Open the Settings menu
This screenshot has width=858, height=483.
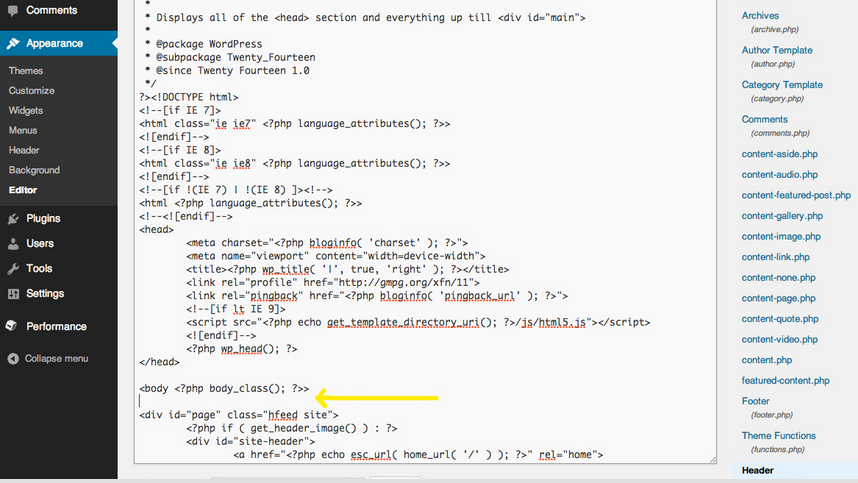(45, 294)
